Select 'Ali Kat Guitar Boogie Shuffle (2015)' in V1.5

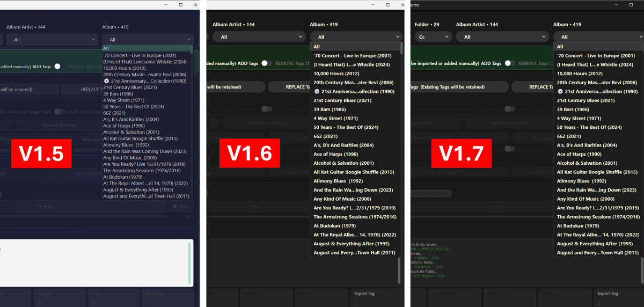[147, 138]
